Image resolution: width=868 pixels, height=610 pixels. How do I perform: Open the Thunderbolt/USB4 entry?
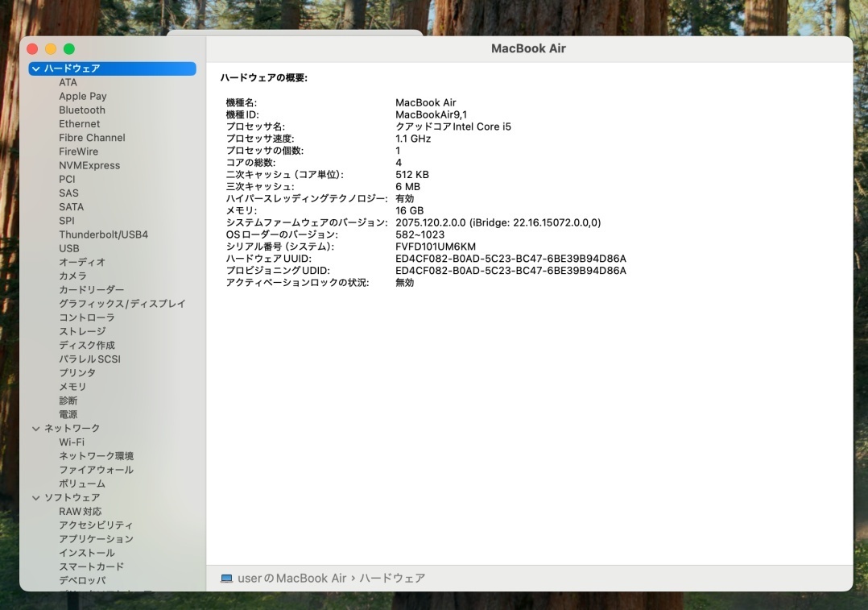click(x=104, y=235)
